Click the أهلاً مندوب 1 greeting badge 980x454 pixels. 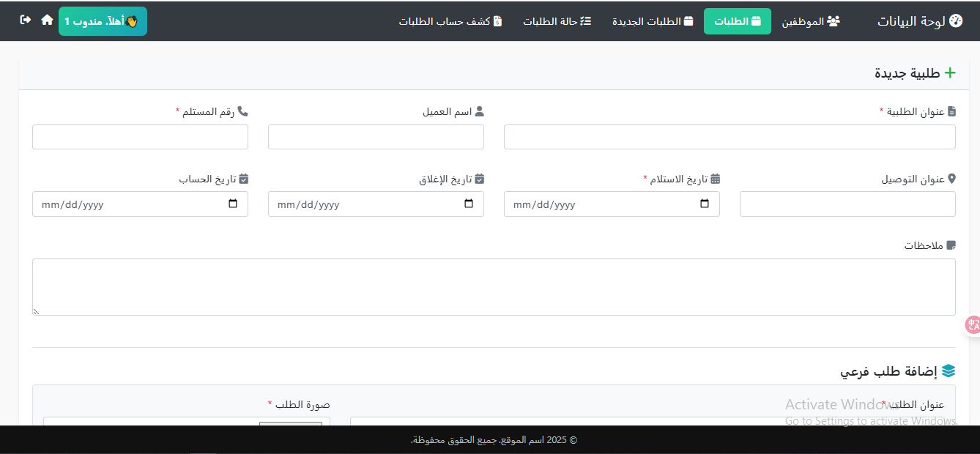(x=103, y=21)
